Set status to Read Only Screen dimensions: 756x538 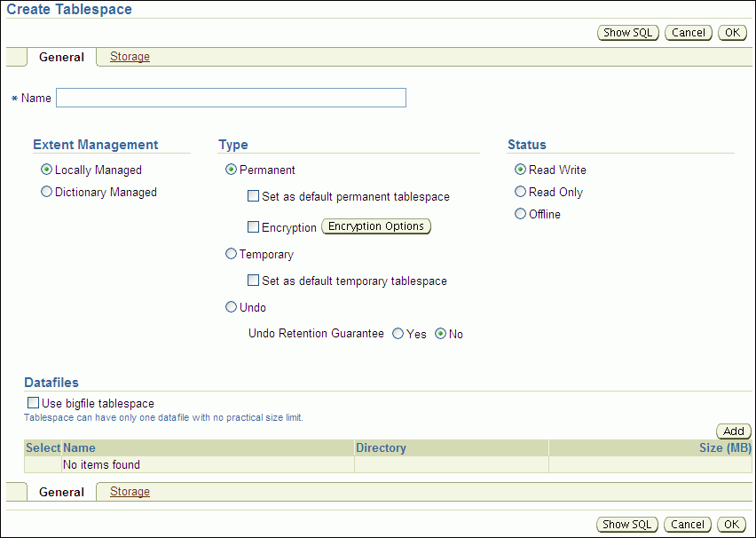click(x=521, y=192)
